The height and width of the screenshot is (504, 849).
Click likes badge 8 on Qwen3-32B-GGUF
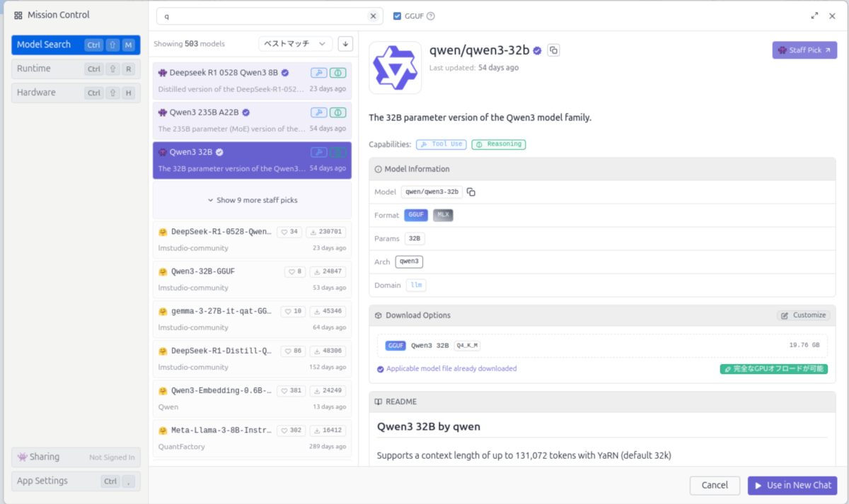pyautogui.click(x=295, y=271)
